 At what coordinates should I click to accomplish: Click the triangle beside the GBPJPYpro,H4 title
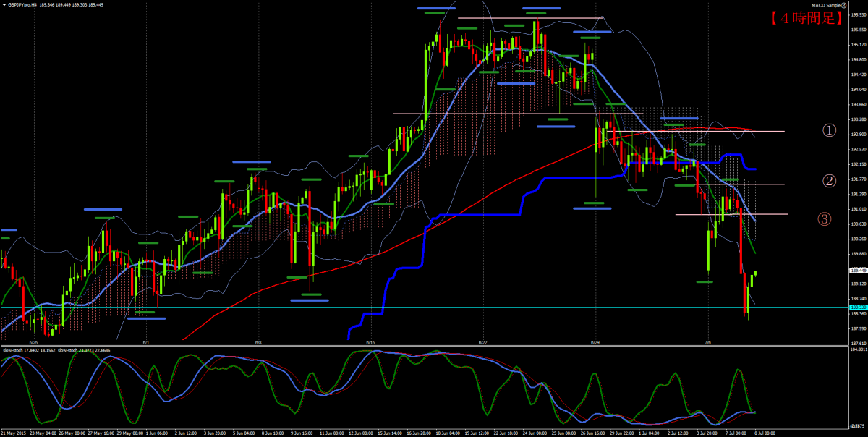pos(4,4)
